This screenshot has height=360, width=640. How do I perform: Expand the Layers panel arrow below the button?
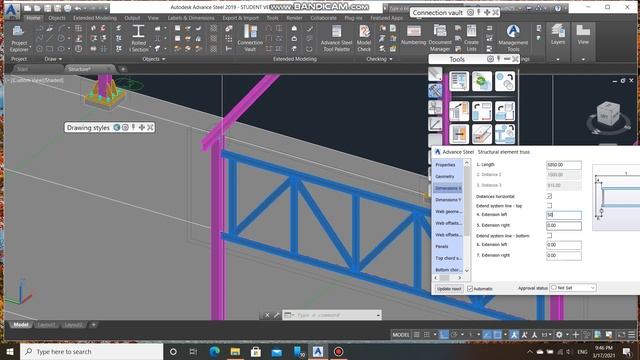click(x=558, y=59)
